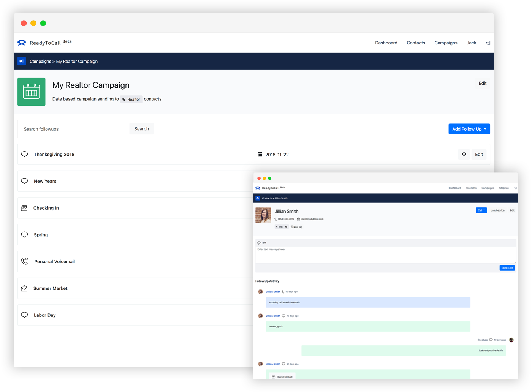Click Edit on Jillian Smith's contact

coord(512,210)
